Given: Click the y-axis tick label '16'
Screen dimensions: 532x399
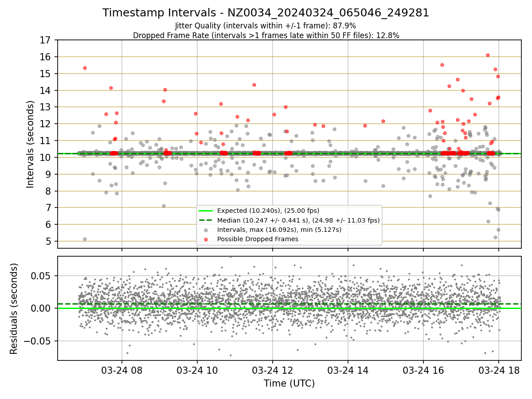Looking at the screenshot, I should [46, 57].
